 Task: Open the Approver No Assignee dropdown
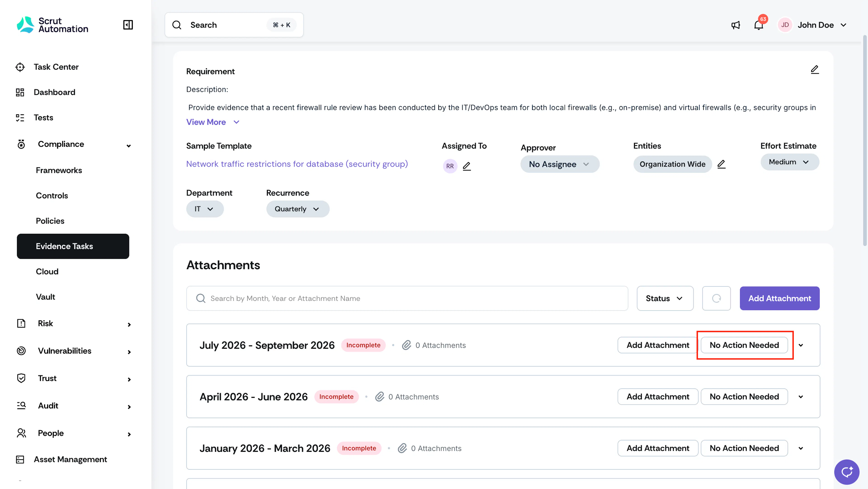pos(560,164)
